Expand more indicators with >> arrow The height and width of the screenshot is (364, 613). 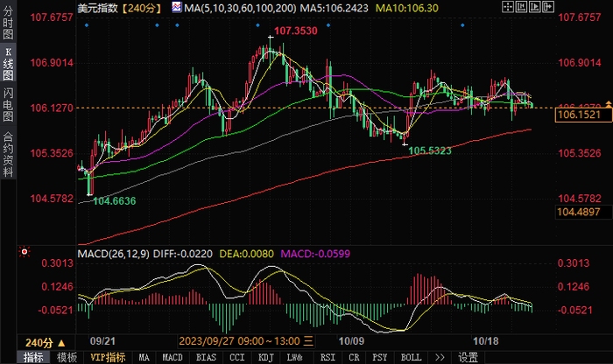[440, 357]
